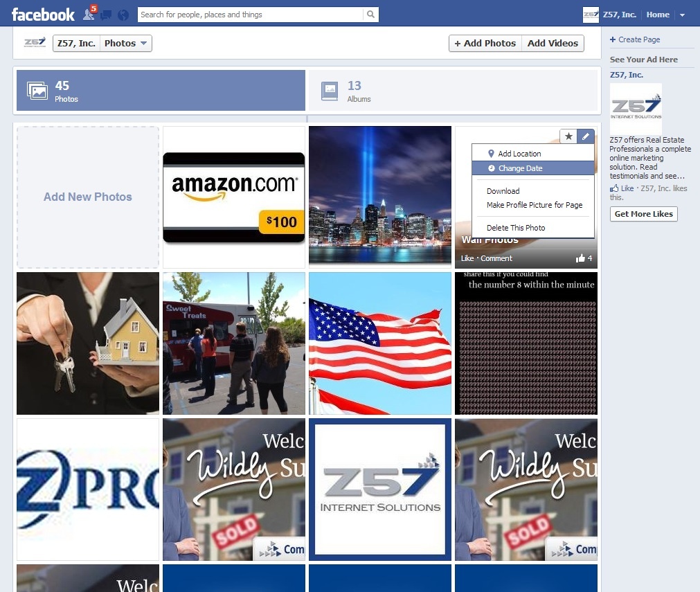The image size is (700, 592).
Task: Select Add Location from menu
Action: point(533,154)
